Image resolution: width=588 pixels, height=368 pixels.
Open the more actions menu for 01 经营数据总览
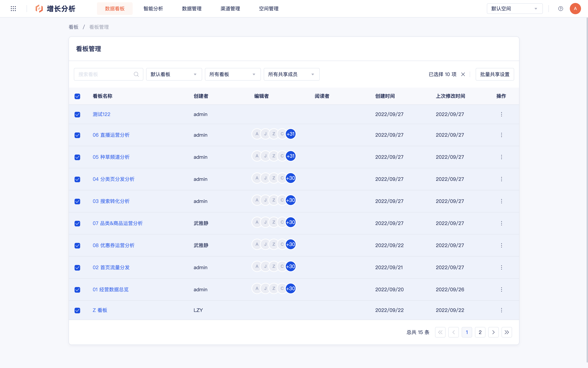(x=502, y=289)
